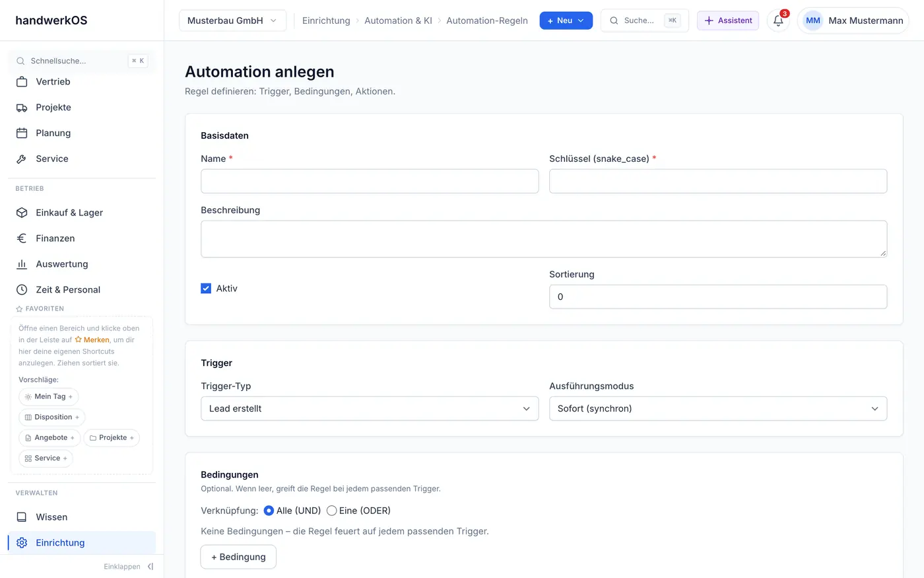The image size is (924, 578).
Task: Click the Sortierung number field
Action: (718, 297)
